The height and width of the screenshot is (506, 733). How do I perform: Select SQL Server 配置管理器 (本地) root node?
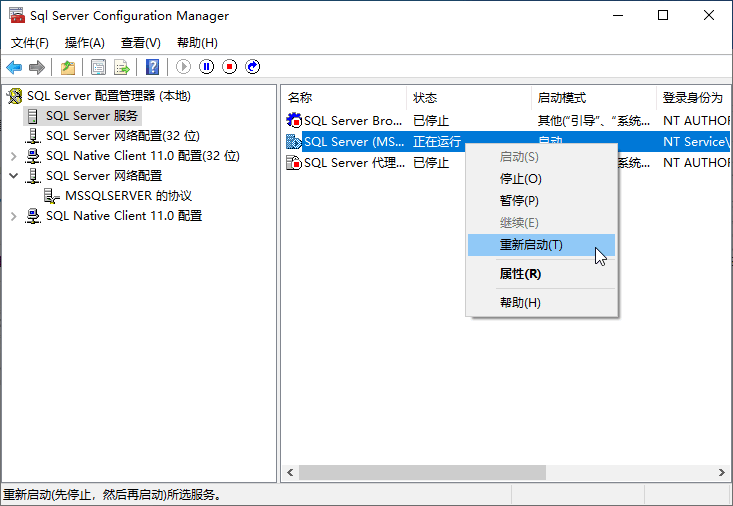coord(108,96)
